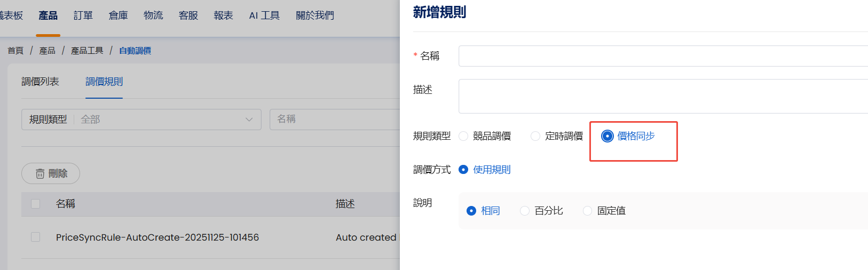Select the 固定值 option
The image size is (868, 270).
[x=588, y=211]
